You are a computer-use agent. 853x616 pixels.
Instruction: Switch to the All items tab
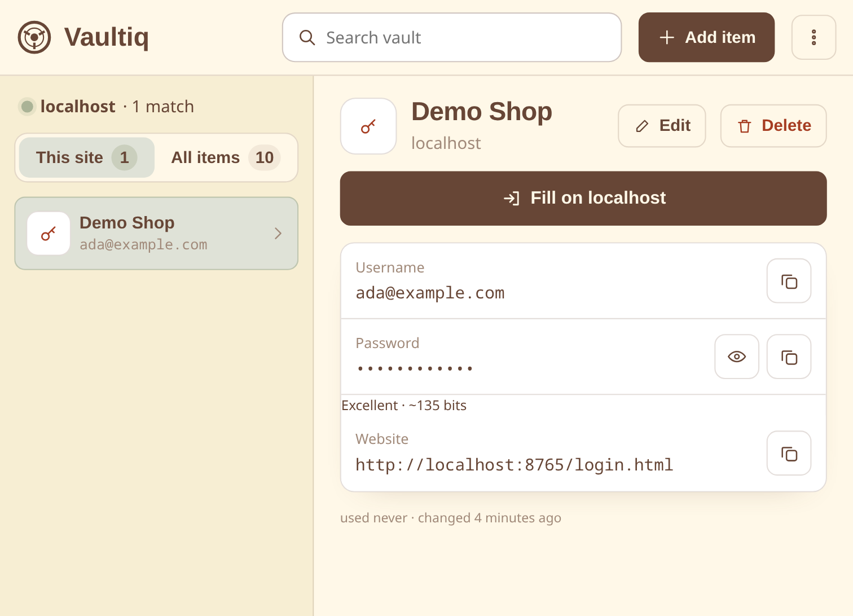pos(226,157)
